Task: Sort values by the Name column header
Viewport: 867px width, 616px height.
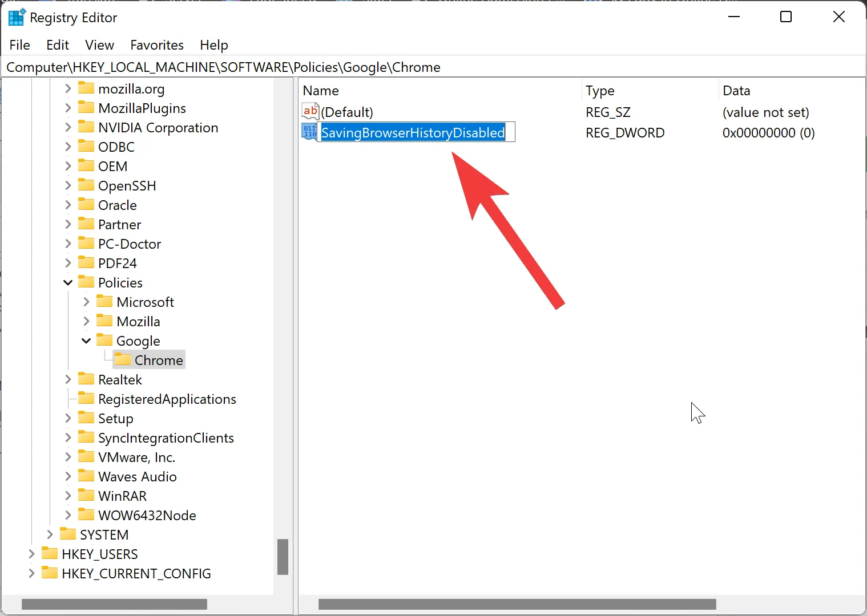Action: [321, 91]
